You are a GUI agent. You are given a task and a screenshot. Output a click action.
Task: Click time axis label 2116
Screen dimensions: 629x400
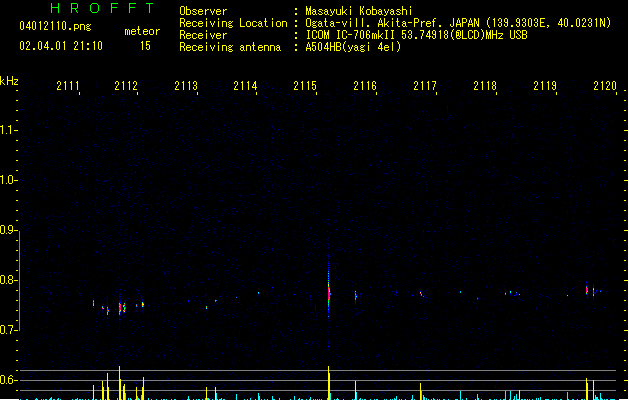pos(365,86)
